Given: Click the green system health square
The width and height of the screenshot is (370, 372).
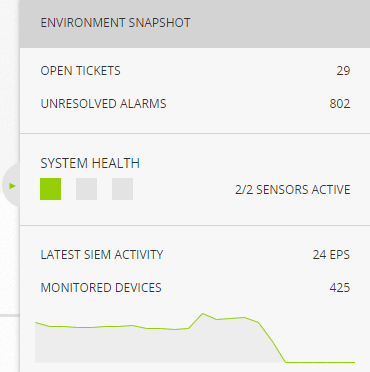Looking at the screenshot, I should coord(50,189).
